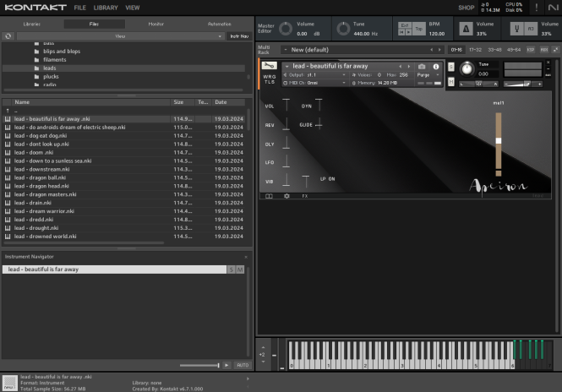Click the Native Instruments logo icon
The width and height of the screenshot is (562, 392).
tap(553, 8)
